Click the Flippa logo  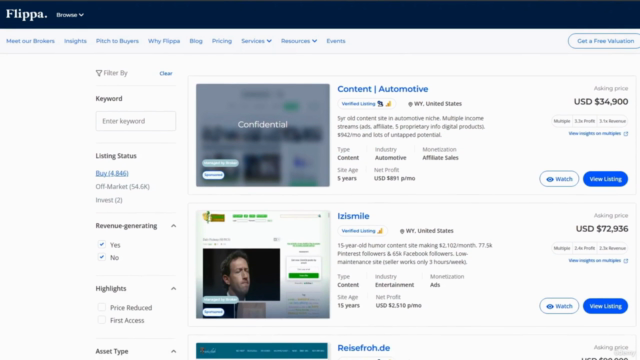coord(27,14)
